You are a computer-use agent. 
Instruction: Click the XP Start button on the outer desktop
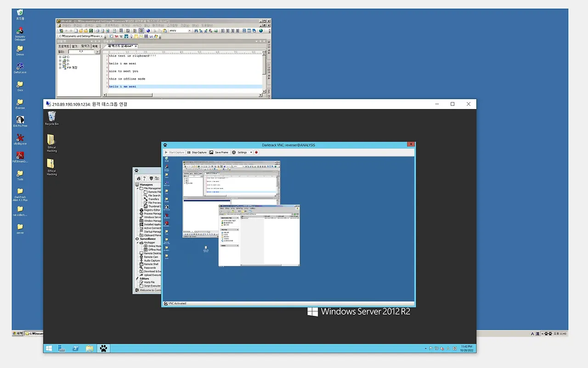(18, 333)
